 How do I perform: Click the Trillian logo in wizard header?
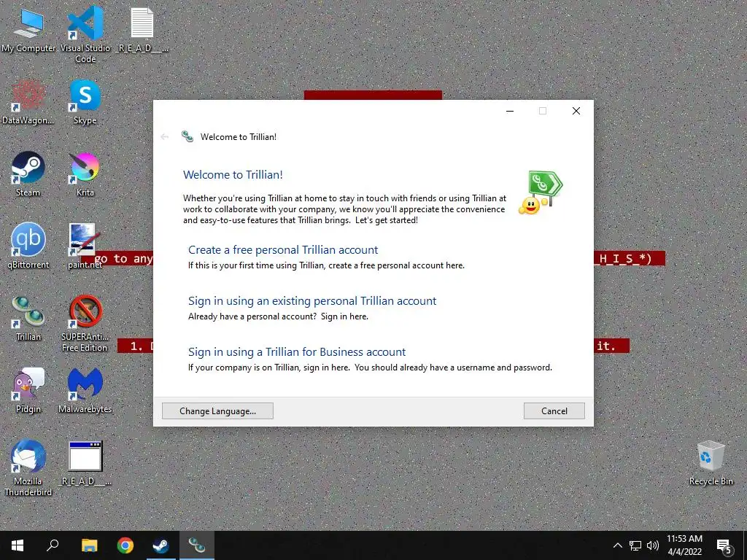[187, 136]
